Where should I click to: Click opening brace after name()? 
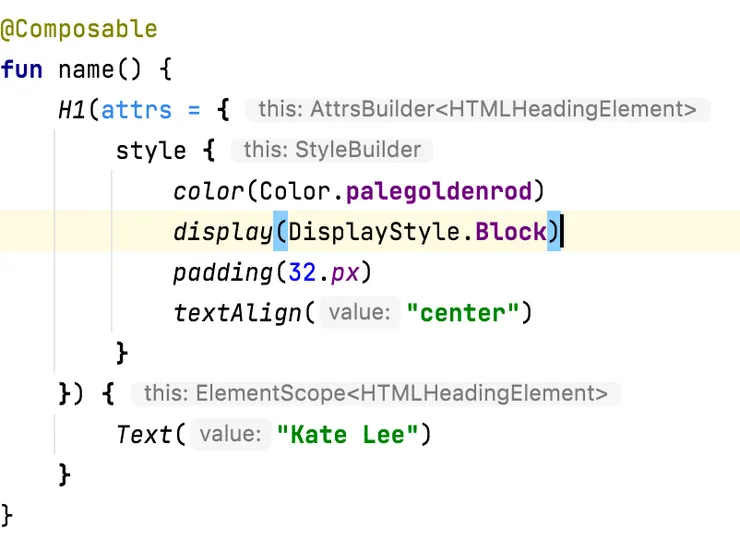[165, 70]
